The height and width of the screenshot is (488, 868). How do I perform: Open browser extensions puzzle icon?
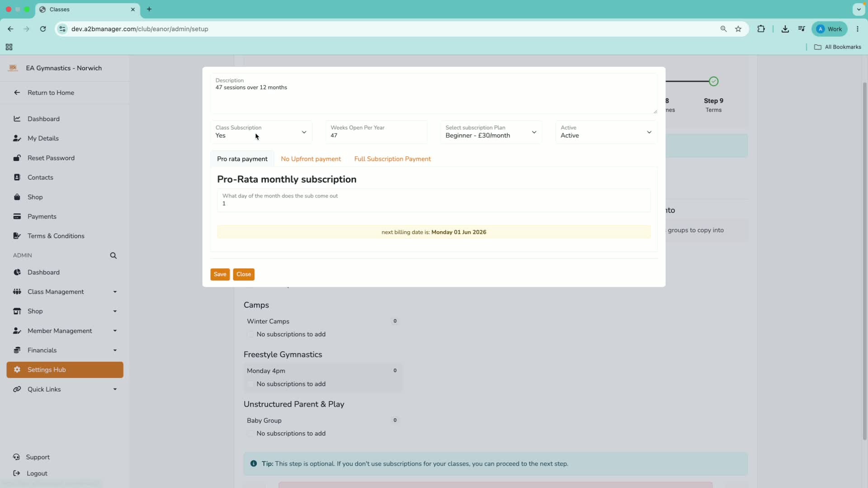761,29
